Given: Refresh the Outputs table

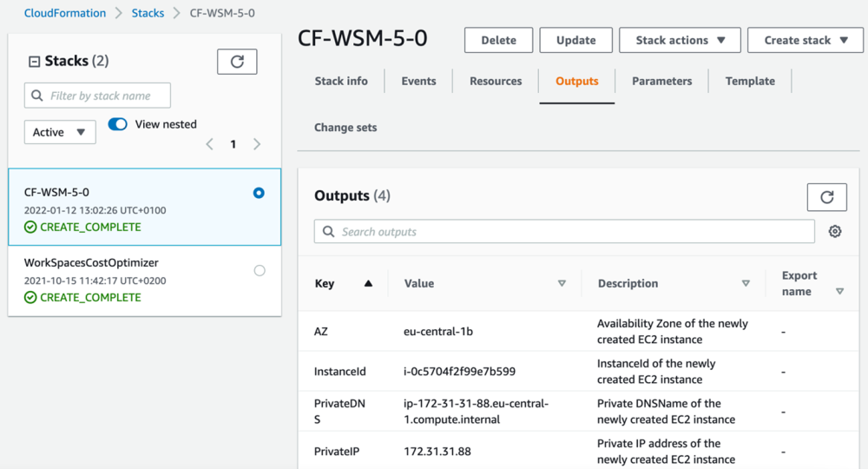Looking at the screenshot, I should point(826,197).
